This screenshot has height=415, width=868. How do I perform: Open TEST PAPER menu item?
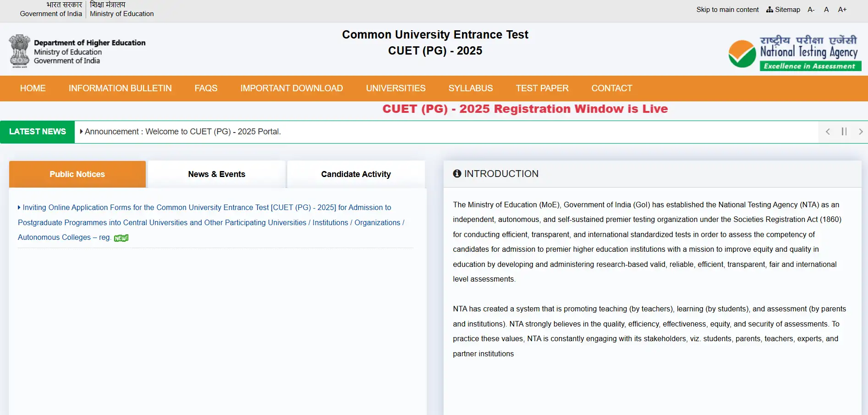(542, 88)
